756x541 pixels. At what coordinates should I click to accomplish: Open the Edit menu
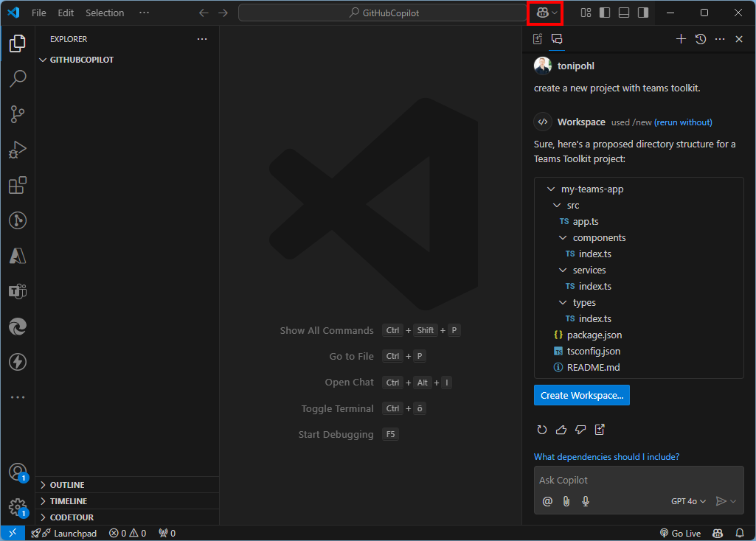point(66,13)
